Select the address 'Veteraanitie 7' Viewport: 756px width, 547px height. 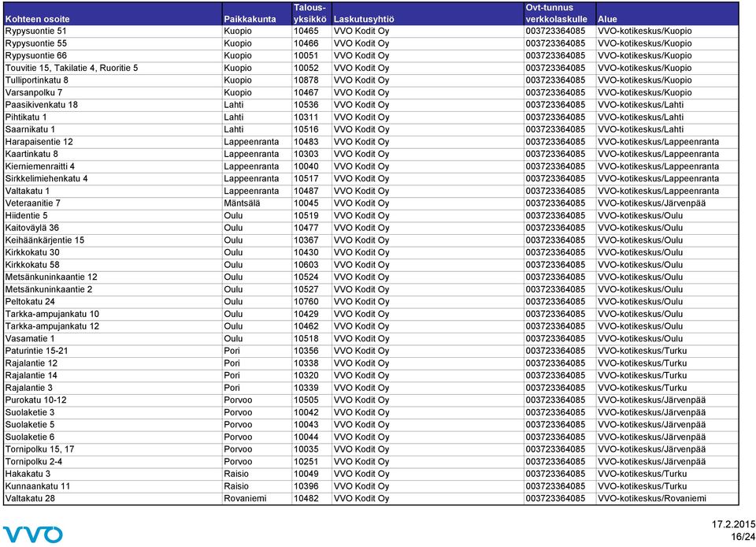click(x=33, y=203)
